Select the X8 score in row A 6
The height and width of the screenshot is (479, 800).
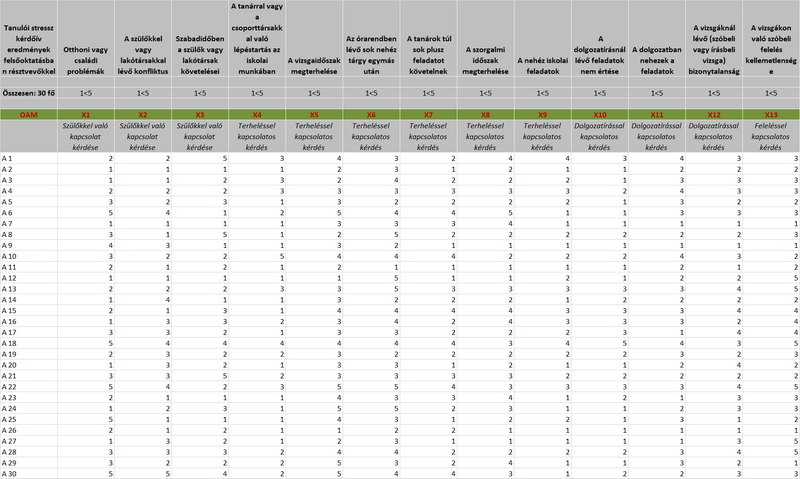[x=486, y=213]
